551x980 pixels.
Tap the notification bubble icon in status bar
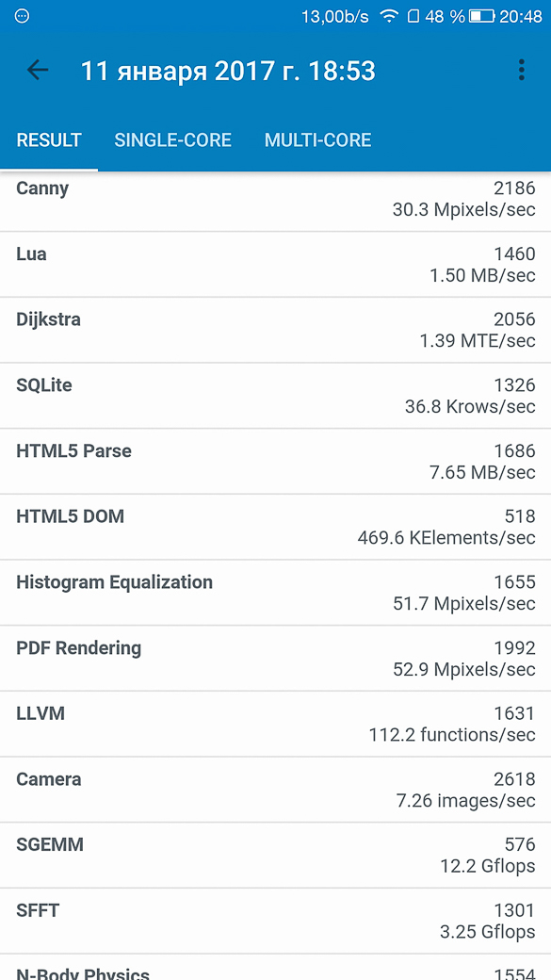(22, 17)
